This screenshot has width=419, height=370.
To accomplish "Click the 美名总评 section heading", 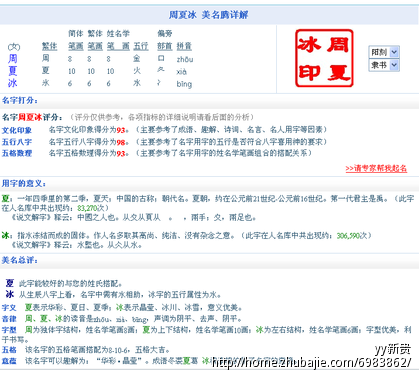I will 20,260.
